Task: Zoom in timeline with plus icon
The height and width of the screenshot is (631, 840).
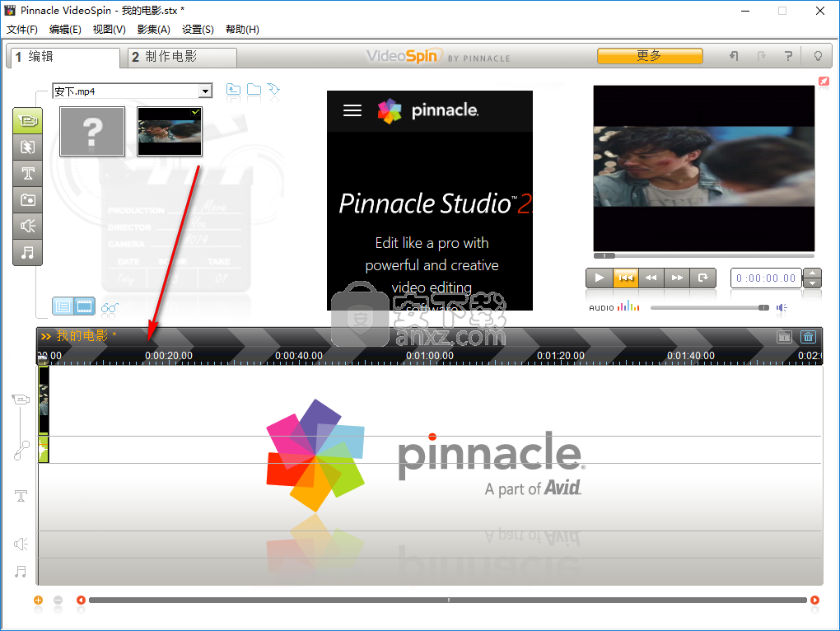Action: (38, 600)
